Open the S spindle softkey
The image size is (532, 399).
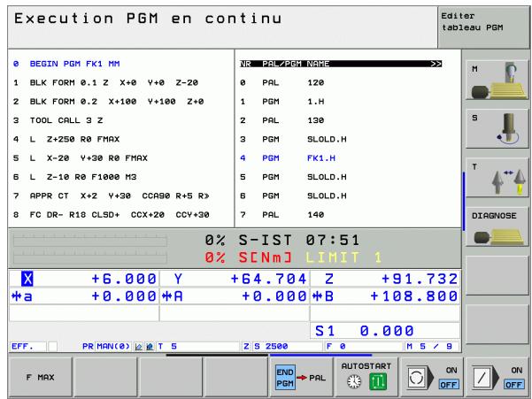tap(497, 129)
